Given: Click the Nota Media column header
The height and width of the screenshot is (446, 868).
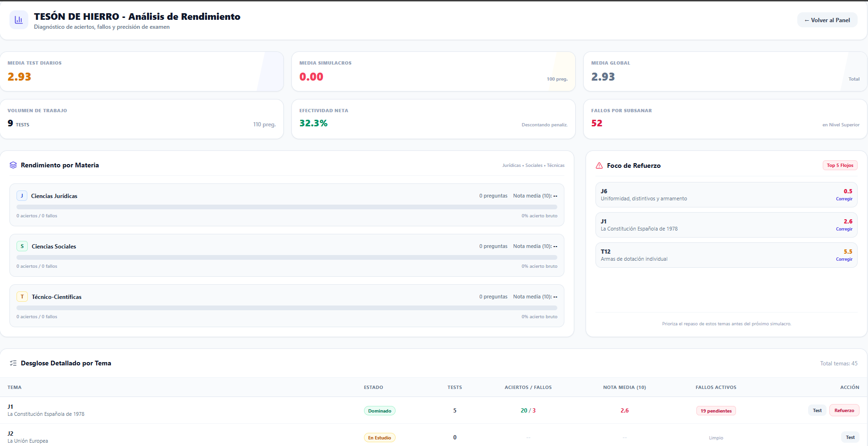Looking at the screenshot, I should pos(624,387).
